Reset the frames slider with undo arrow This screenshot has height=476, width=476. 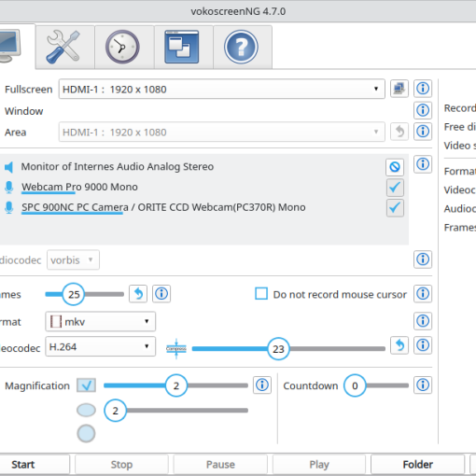pyautogui.click(x=138, y=294)
